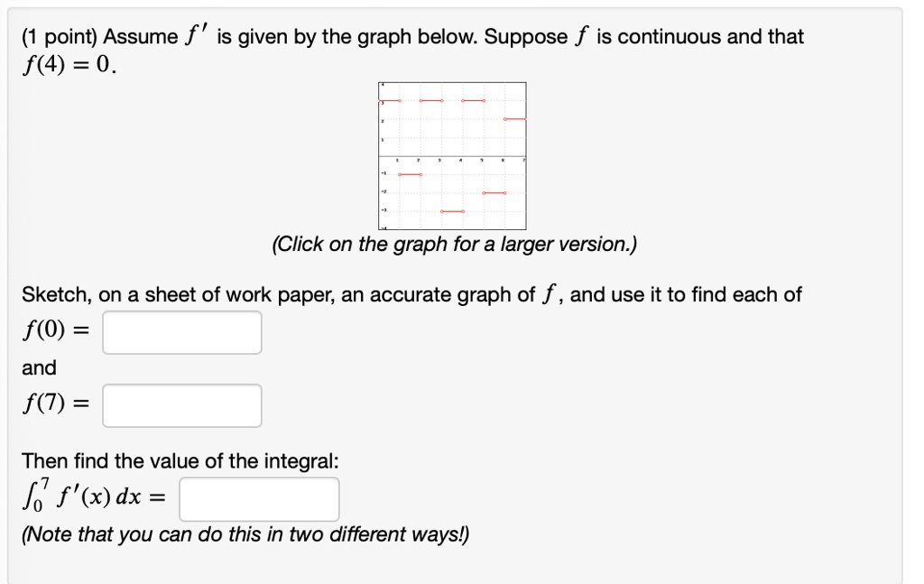Click inside the f(7) answer field
The height and width of the screenshot is (584, 924).
pyautogui.click(x=180, y=405)
